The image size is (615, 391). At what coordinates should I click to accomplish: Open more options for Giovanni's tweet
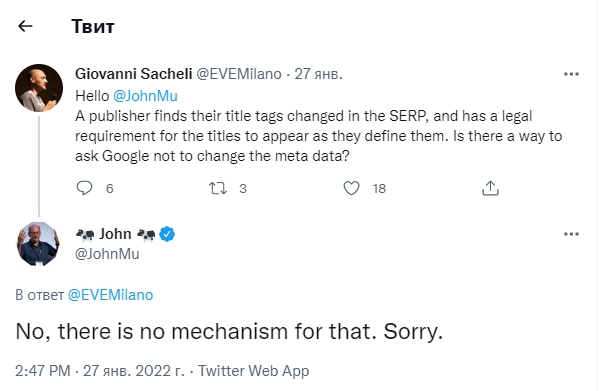(571, 74)
